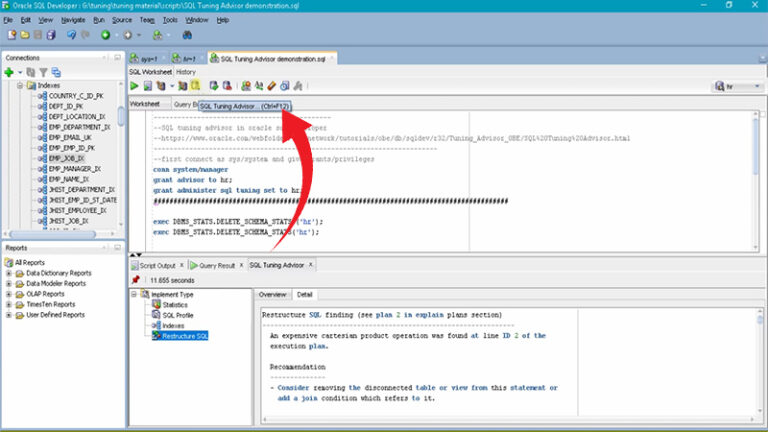This screenshot has height=432, width=768.
Task: Click the Explain Plan icon
Action: (x=161, y=86)
